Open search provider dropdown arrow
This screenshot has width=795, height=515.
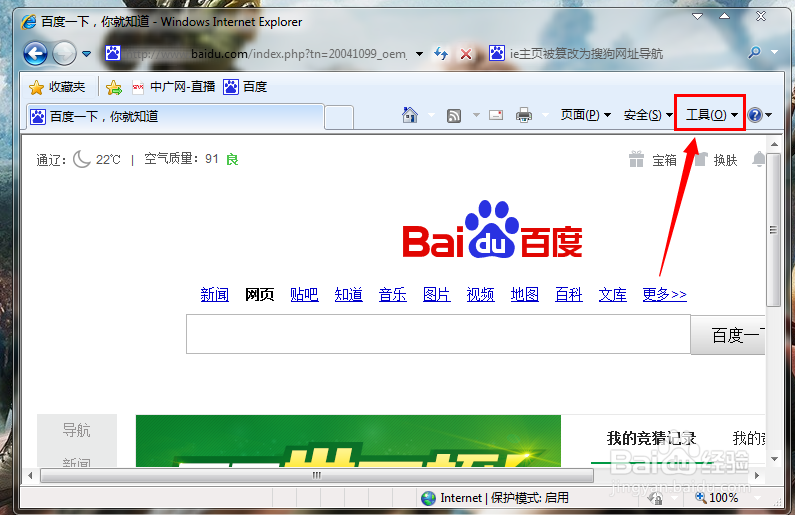pyautogui.click(x=774, y=52)
